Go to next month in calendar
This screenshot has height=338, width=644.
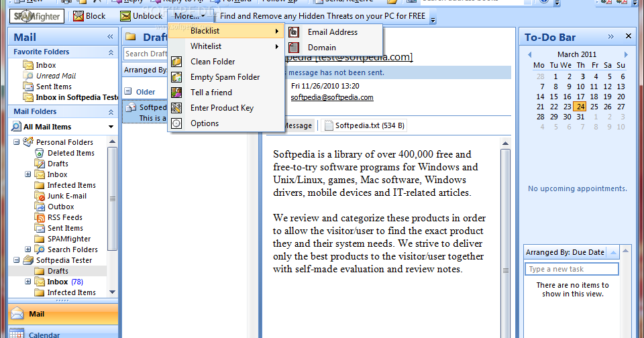(x=626, y=54)
